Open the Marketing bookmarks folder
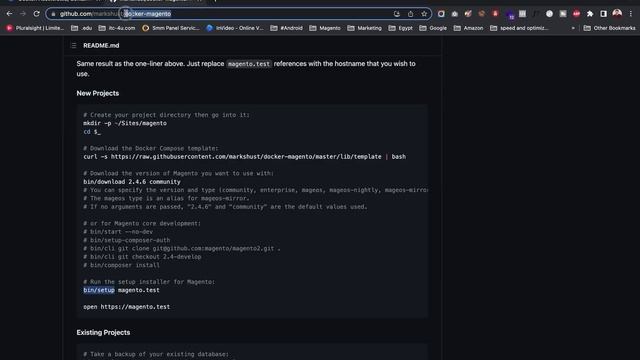 point(364,28)
